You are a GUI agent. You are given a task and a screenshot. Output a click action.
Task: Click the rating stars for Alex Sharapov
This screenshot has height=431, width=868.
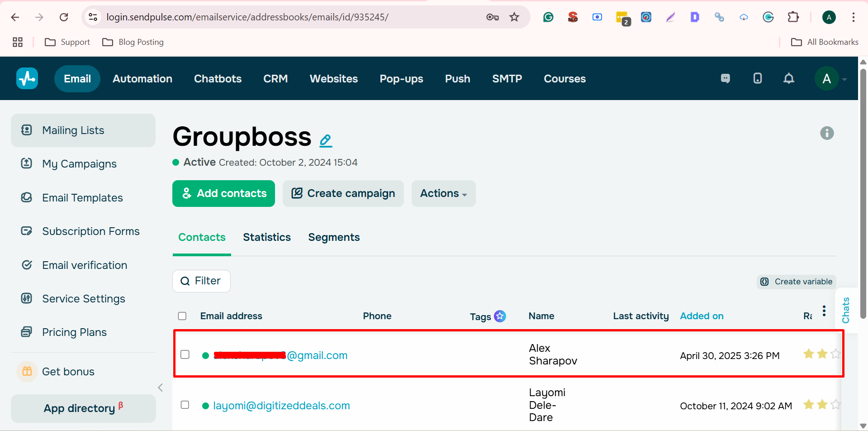(x=822, y=354)
